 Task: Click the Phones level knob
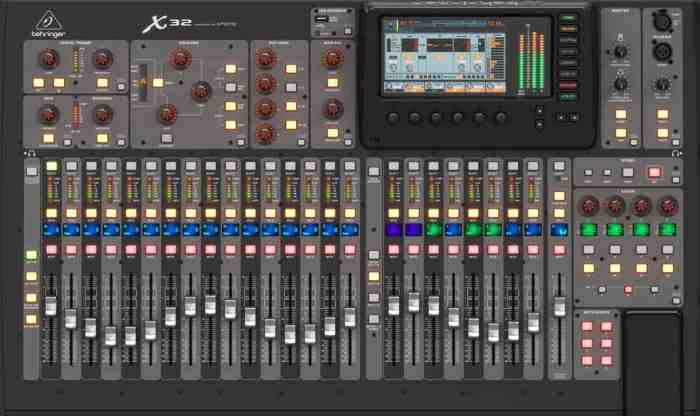[620, 83]
